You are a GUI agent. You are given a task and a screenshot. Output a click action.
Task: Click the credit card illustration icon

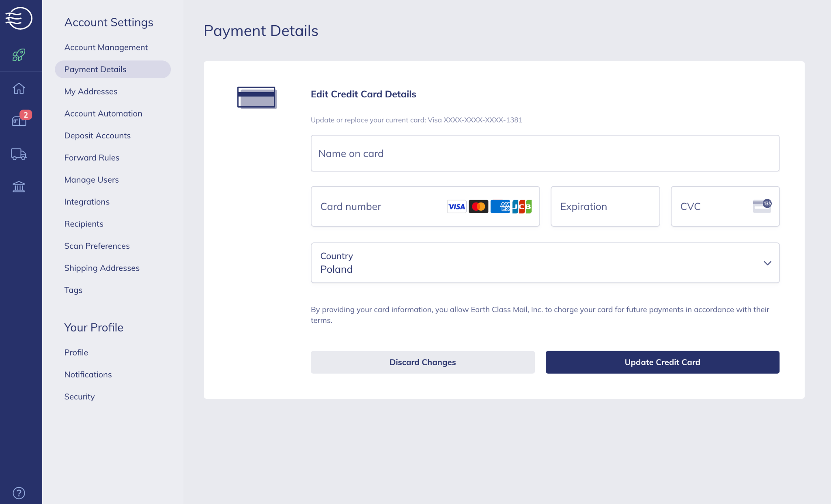pyautogui.click(x=257, y=98)
